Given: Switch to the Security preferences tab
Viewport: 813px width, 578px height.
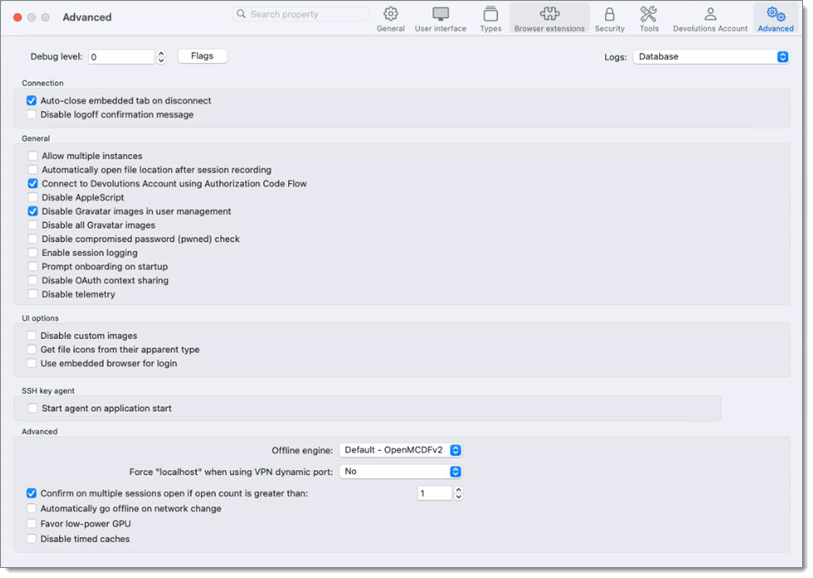Looking at the screenshot, I should [610, 18].
